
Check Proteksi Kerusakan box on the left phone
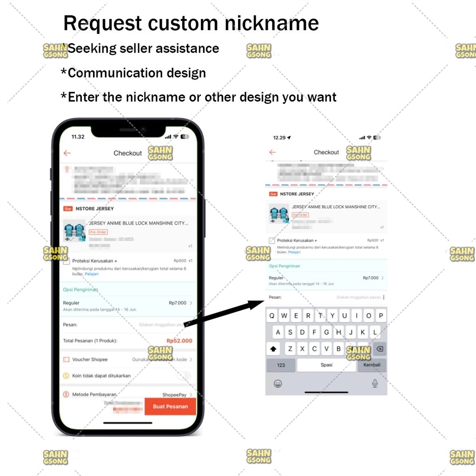click(66, 261)
